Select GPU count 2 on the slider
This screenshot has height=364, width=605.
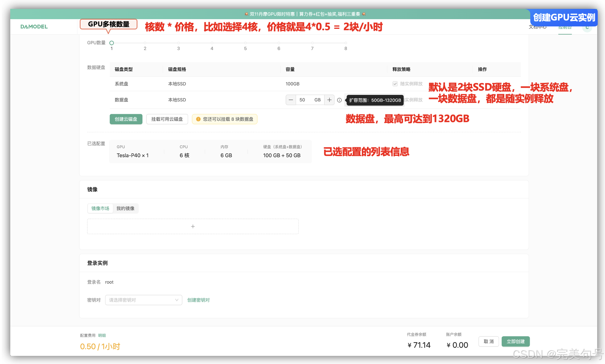(145, 43)
